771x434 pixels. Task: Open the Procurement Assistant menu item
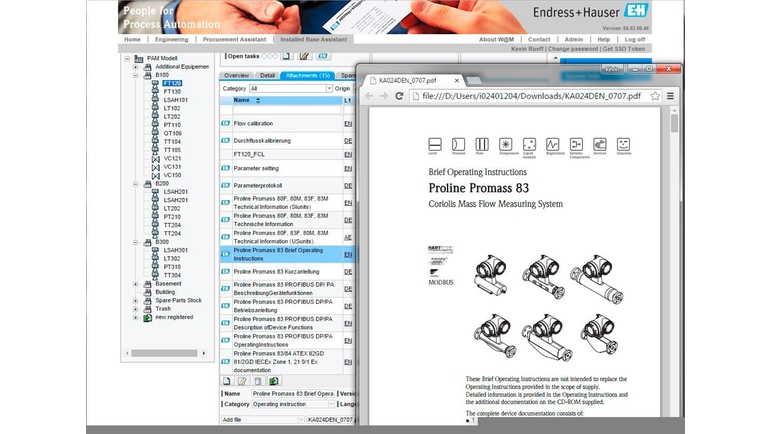pyautogui.click(x=234, y=39)
